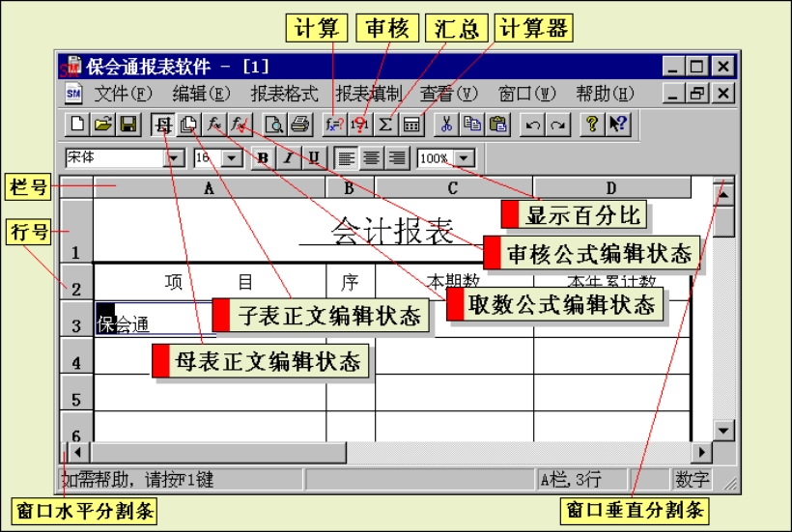Select column header B
This screenshot has height=532, width=792.
tap(350, 187)
